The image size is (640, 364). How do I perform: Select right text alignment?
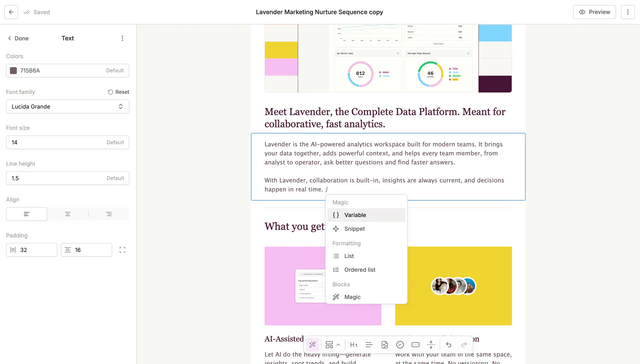[109, 214]
